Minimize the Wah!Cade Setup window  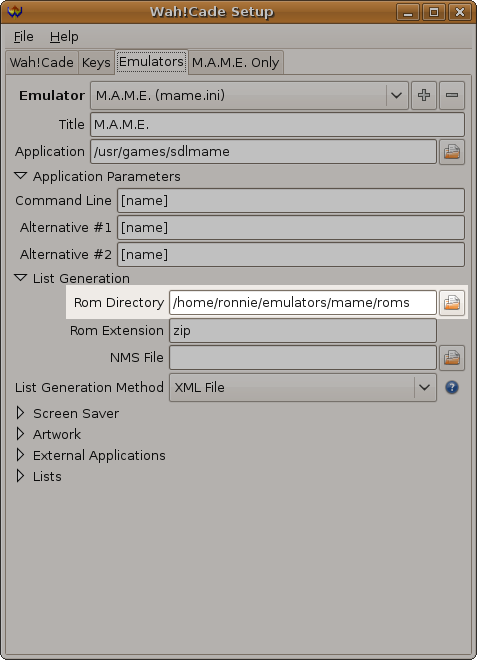coord(408,12)
